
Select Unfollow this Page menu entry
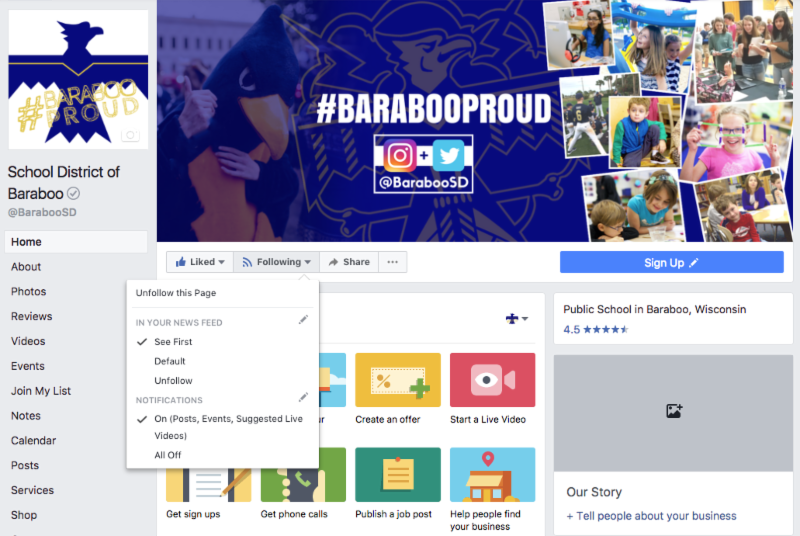coord(176,293)
